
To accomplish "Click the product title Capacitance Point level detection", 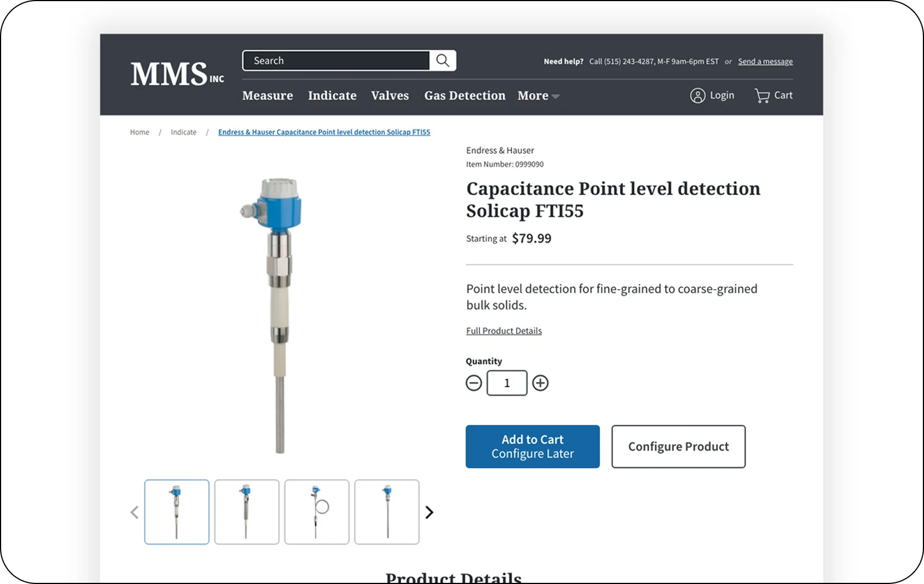I will point(613,200).
